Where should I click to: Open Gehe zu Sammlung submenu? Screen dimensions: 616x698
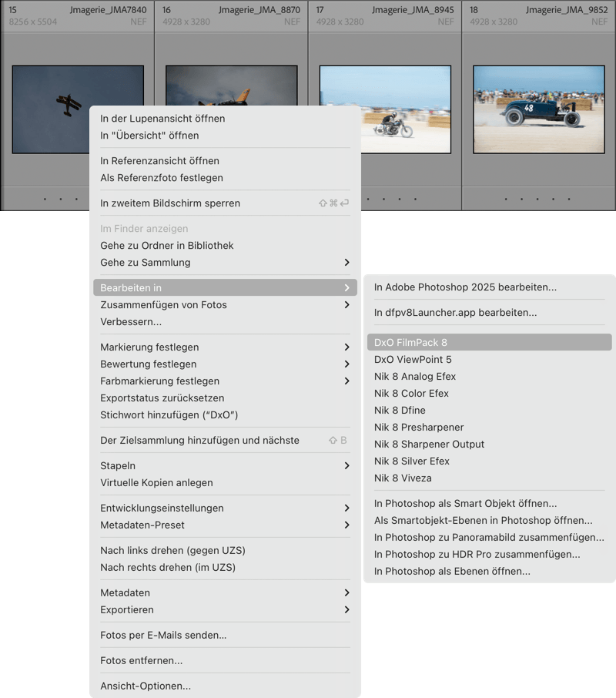coord(346,263)
